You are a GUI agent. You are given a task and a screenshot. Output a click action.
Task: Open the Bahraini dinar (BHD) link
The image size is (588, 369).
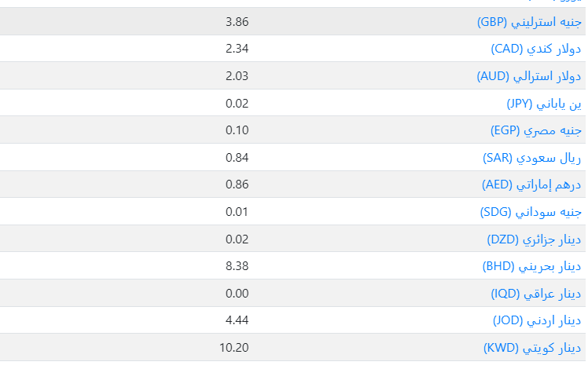pyautogui.click(x=531, y=266)
